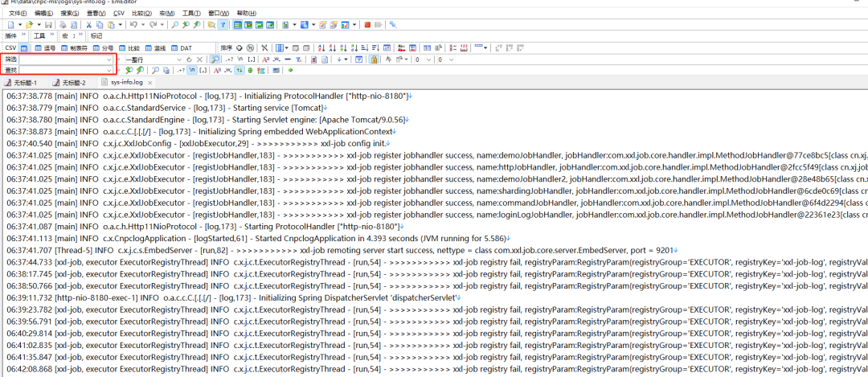Click the crossed tools icon in CSV toolbar

coord(264,48)
